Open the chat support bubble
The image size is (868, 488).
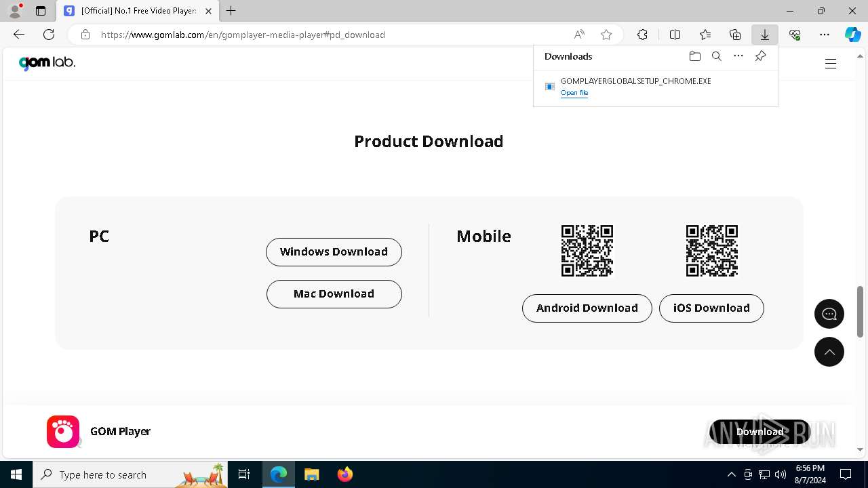coord(829,314)
